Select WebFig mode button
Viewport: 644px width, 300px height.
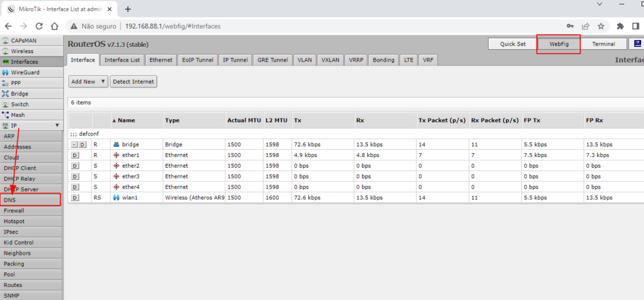(x=559, y=44)
